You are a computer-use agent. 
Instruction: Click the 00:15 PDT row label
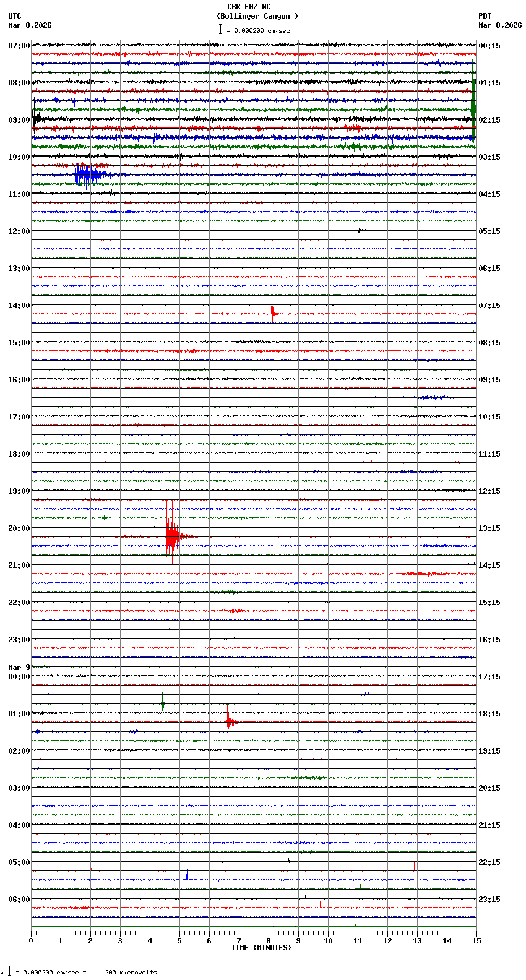tap(489, 46)
